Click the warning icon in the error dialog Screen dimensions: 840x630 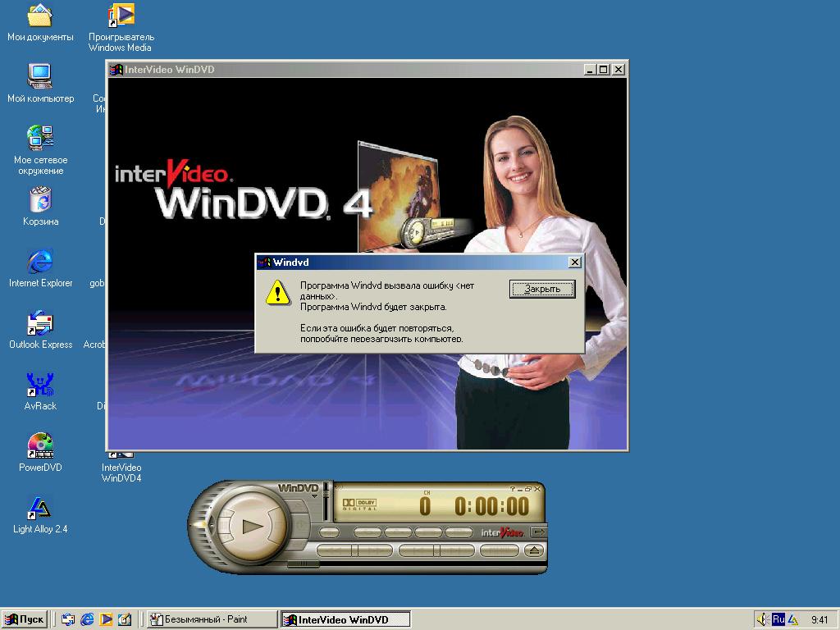click(278, 293)
